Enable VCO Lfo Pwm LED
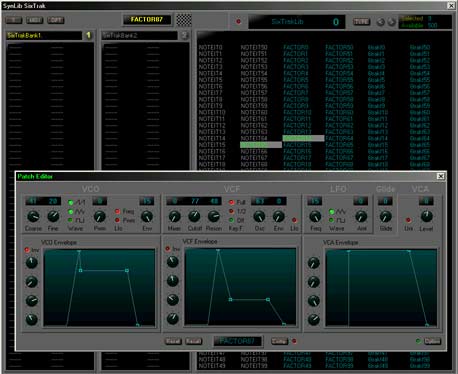Screen dimensions: 458x374 tap(117, 220)
